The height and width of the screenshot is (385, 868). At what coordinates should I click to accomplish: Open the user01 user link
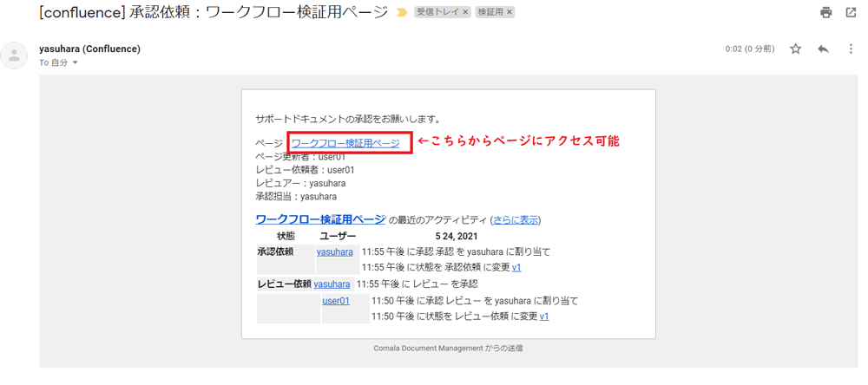tap(336, 301)
